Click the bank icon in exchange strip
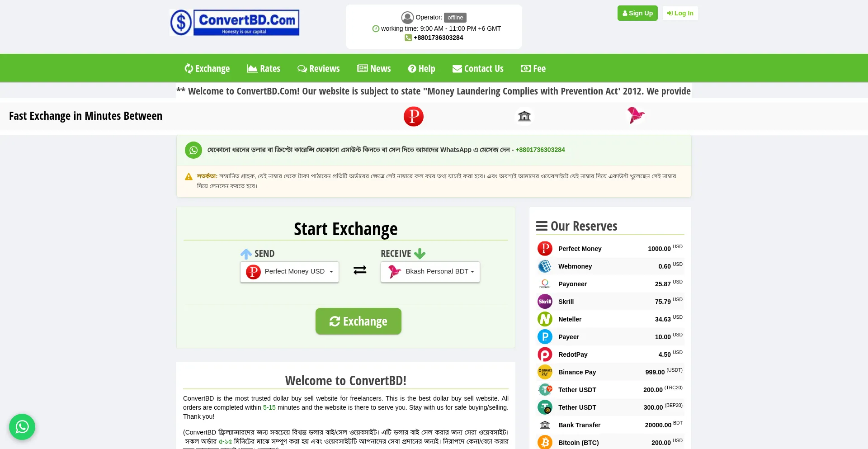 coord(524,116)
